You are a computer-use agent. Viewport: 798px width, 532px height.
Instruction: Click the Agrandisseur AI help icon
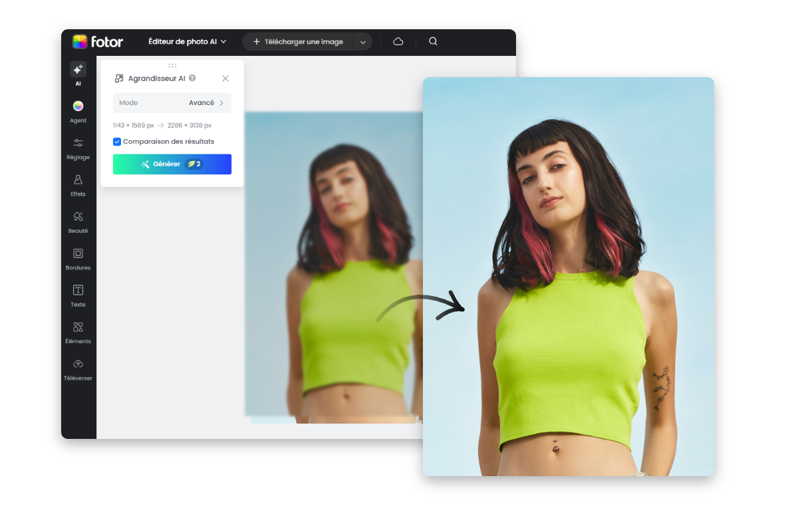click(192, 78)
